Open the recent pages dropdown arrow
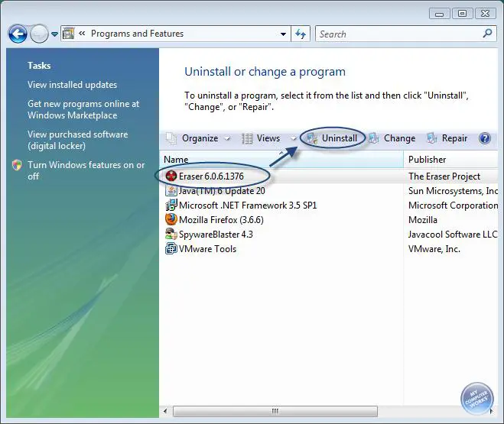The height and width of the screenshot is (424, 504). click(x=54, y=34)
